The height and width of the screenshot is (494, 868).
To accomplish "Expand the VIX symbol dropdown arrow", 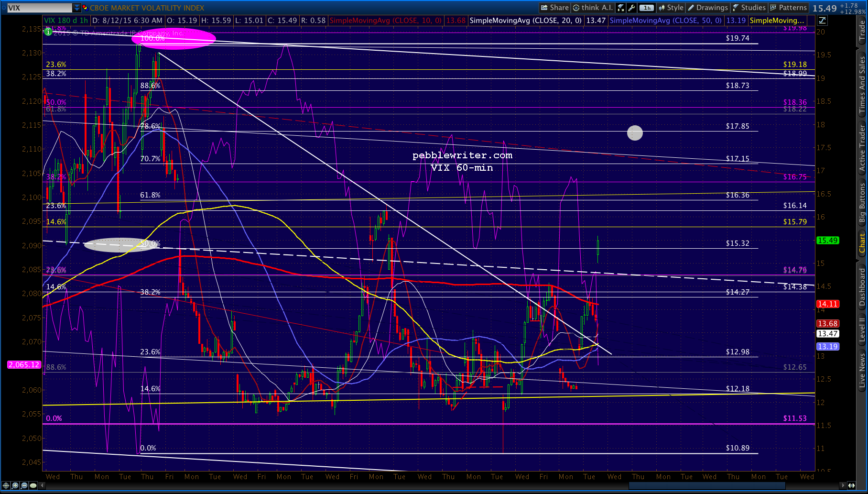I will (x=76, y=8).
